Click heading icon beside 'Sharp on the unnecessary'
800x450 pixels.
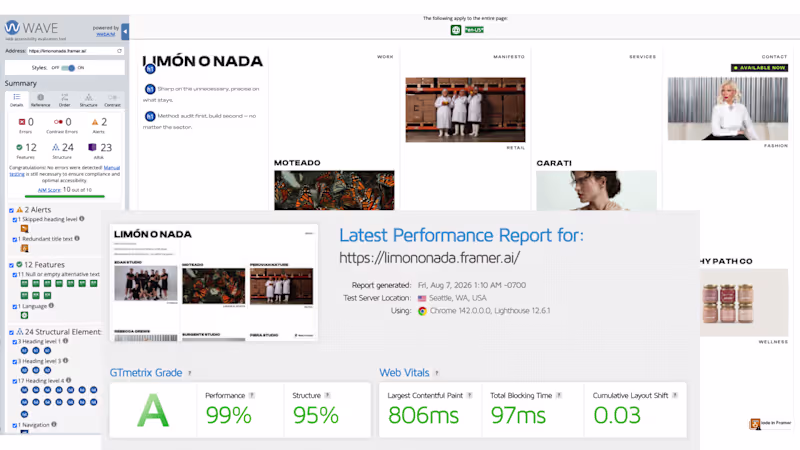pyautogui.click(x=150, y=89)
